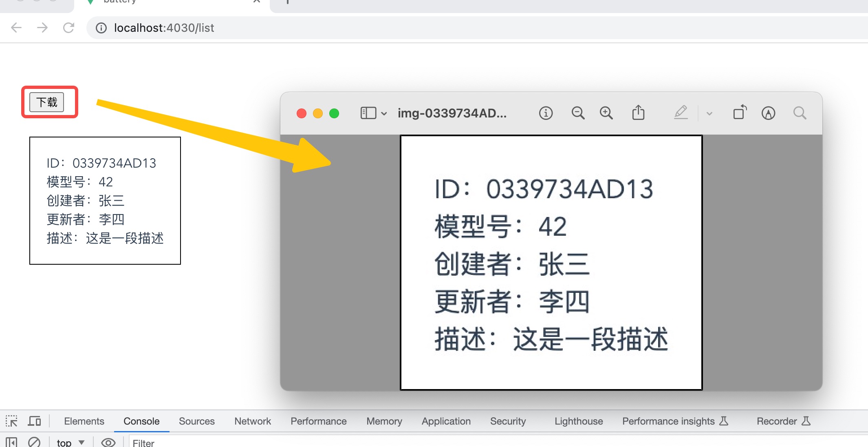
Task: Open the Security tab in DevTools
Action: pyautogui.click(x=508, y=421)
